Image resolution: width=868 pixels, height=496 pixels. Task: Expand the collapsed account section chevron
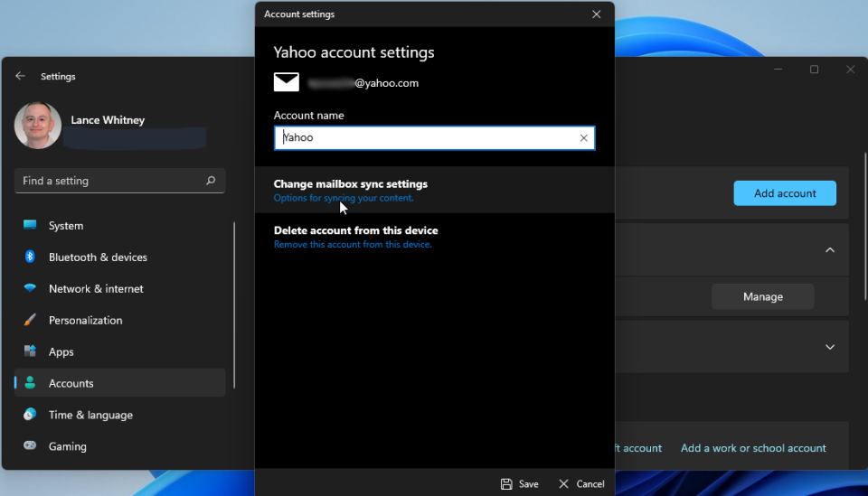pyautogui.click(x=829, y=347)
